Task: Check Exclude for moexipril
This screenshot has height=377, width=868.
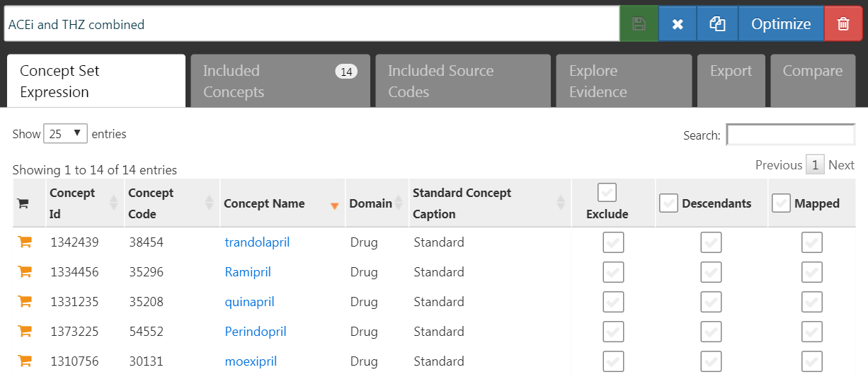Action: 613,361
